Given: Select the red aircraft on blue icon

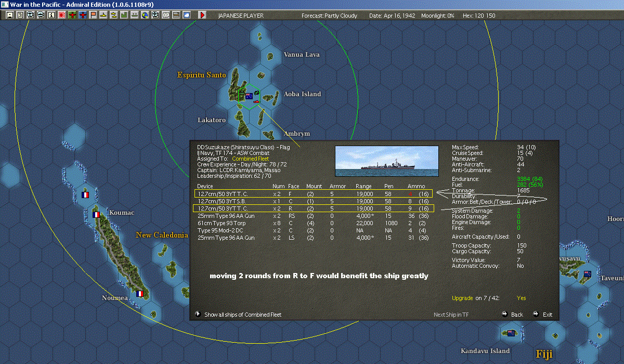Looking at the screenshot, I should (x=83, y=16).
